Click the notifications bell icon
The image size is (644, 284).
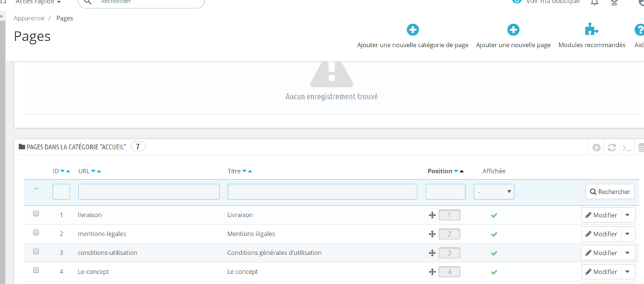(594, 2)
